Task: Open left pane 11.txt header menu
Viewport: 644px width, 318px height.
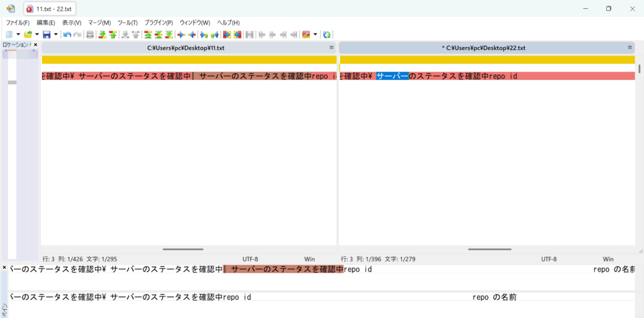Action: [331, 48]
